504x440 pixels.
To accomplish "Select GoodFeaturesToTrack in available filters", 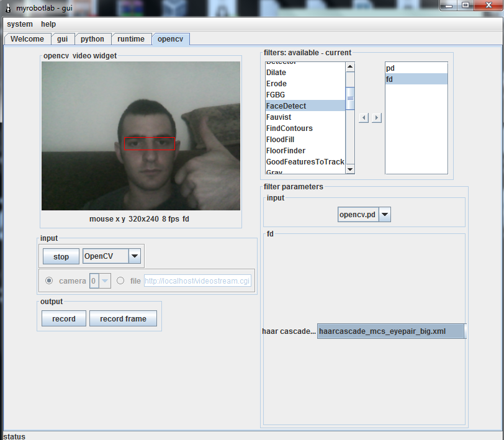I will (x=305, y=162).
